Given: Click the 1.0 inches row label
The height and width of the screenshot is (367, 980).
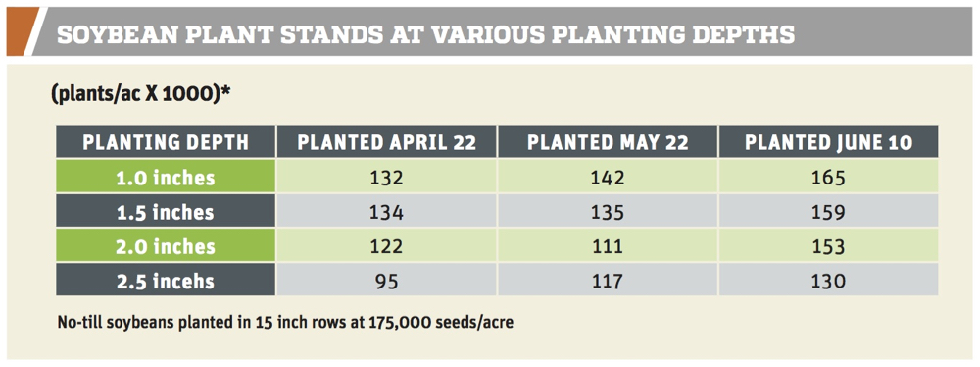Looking at the screenshot, I should pos(166,178).
